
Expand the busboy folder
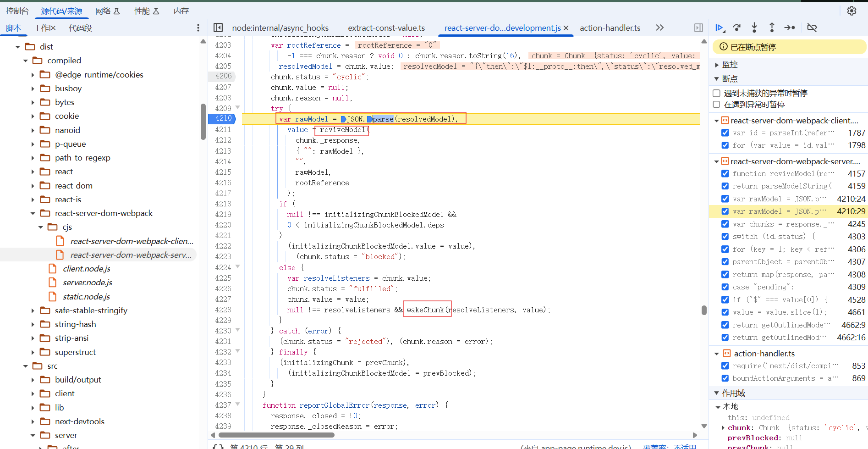[33, 89]
